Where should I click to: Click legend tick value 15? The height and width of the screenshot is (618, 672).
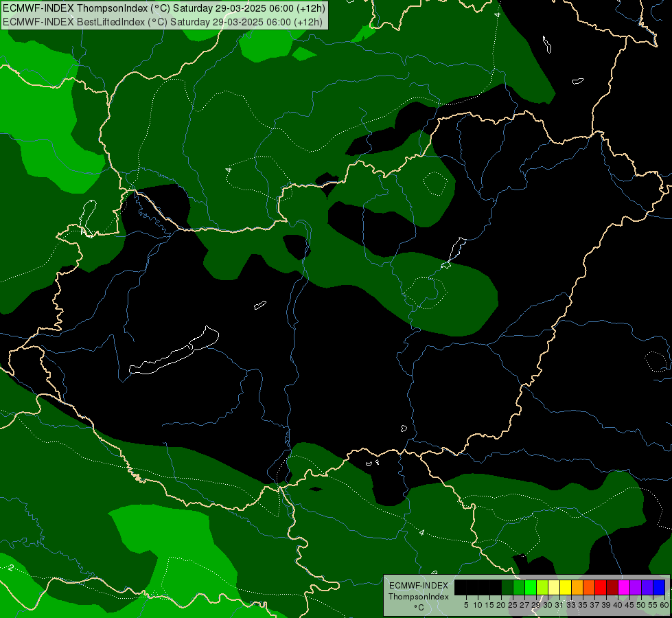[x=489, y=605]
